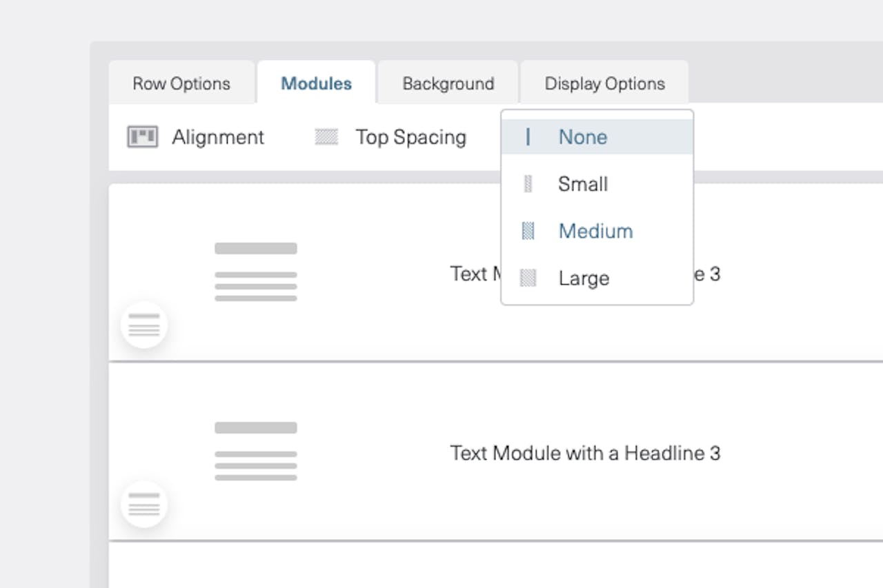Image resolution: width=883 pixels, height=588 pixels.
Task: Open the Alignment dropdown label
Action: pos(218,137)
